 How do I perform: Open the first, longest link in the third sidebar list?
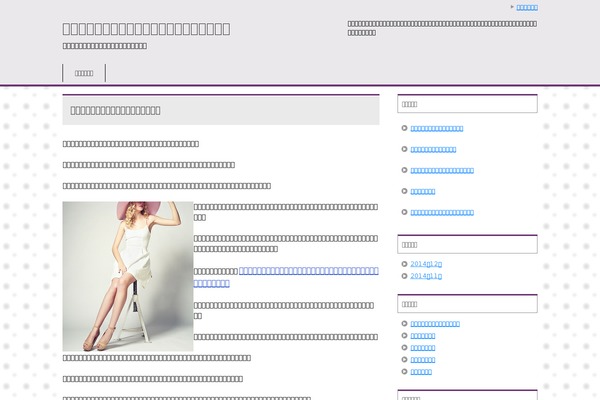[x=435, y=324]
